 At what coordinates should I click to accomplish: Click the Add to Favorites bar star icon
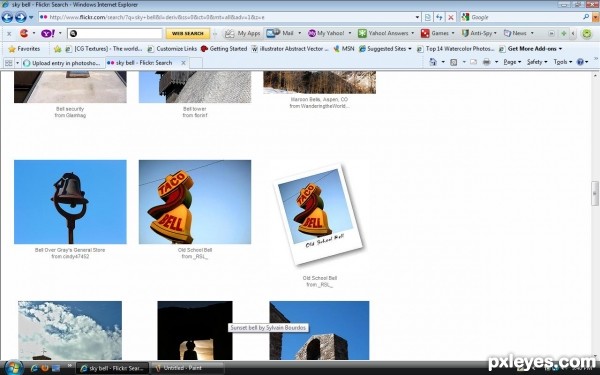pos(57,49)
